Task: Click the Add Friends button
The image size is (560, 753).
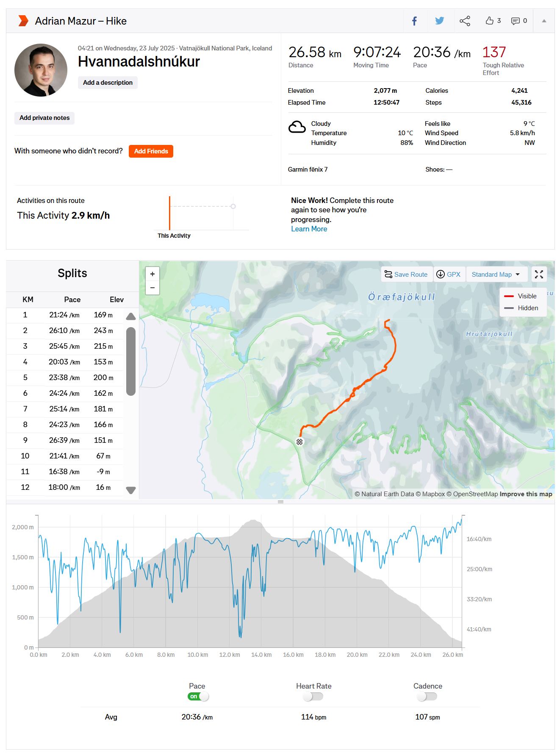Action: (151, 151)
